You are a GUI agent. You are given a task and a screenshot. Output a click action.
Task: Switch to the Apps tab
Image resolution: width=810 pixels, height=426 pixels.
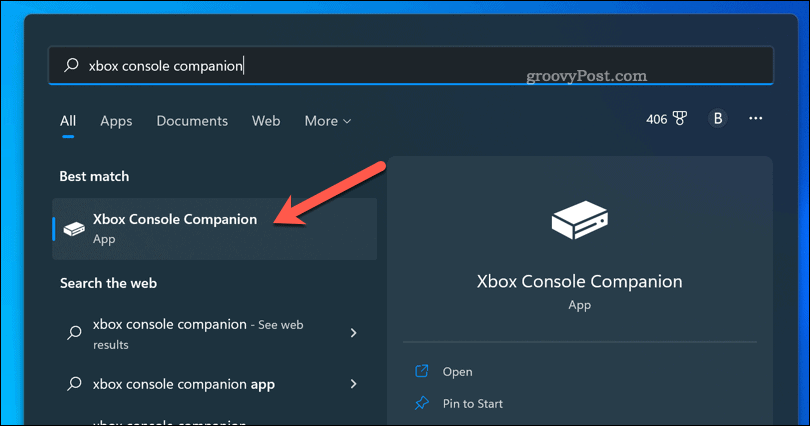(116, 121)
